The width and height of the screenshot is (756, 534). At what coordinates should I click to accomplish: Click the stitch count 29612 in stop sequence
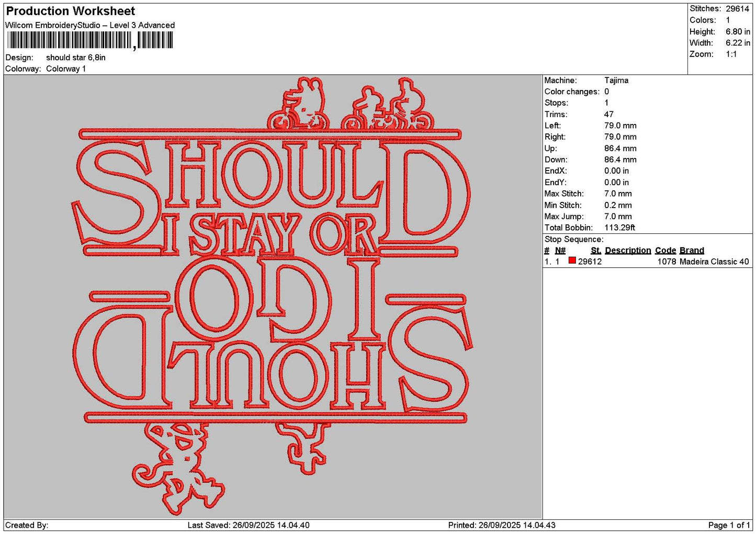590,262
